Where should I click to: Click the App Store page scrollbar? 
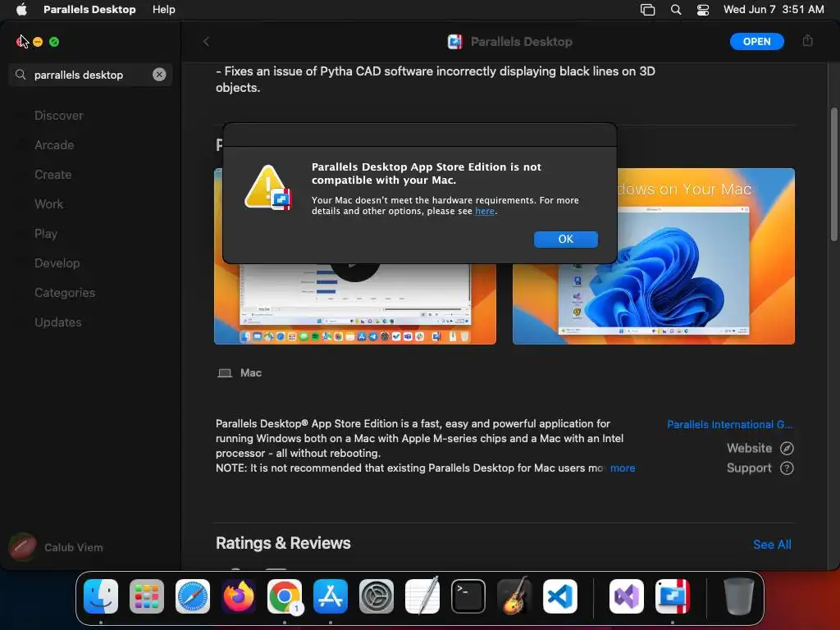pyautogui.click(x=833, y=174)
